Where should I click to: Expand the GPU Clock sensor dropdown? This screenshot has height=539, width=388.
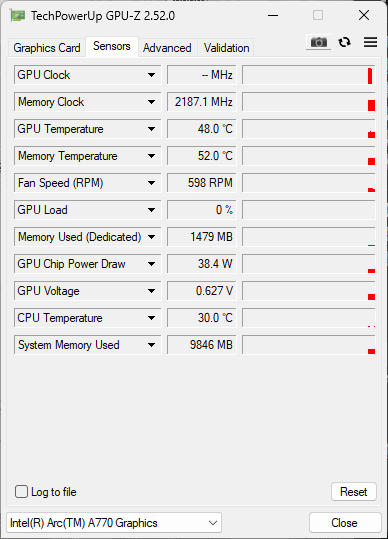click(151, 75)
